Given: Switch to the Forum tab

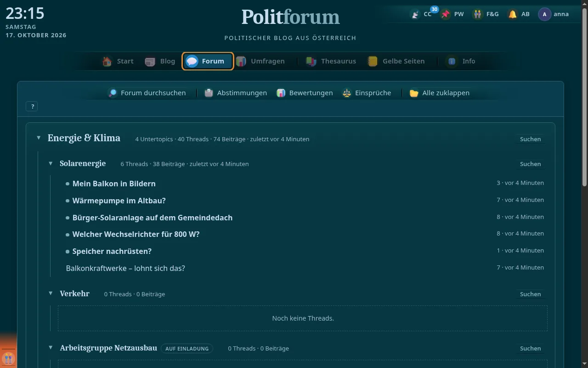Looking at the screenshot, I should pyautogui.click(x=208, y=61).
